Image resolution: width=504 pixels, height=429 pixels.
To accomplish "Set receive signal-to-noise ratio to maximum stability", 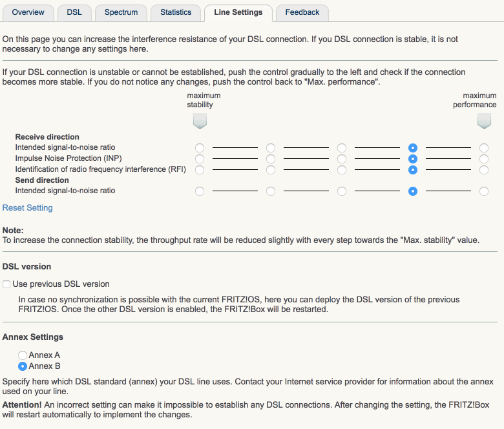I will coord(200,148).
